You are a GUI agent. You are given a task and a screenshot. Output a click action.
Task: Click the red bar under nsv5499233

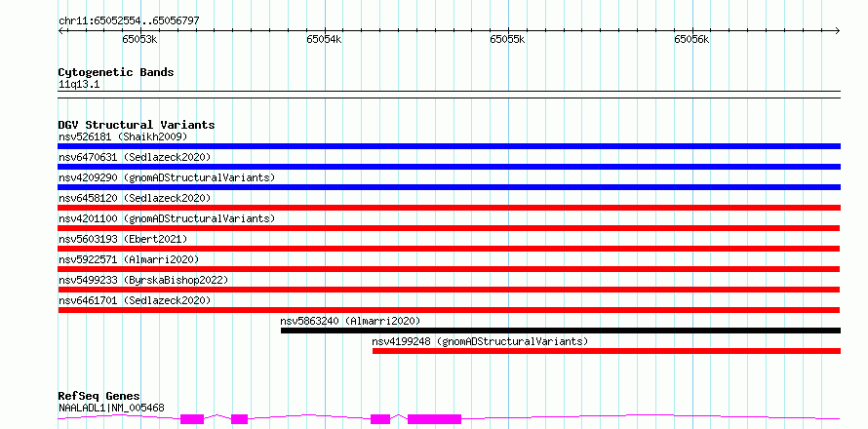[x=449, y=290]
